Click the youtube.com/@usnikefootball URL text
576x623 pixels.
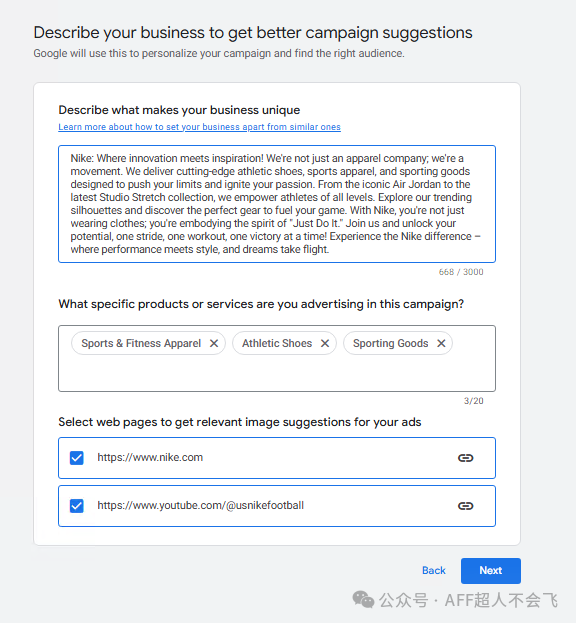pos(201,505)
